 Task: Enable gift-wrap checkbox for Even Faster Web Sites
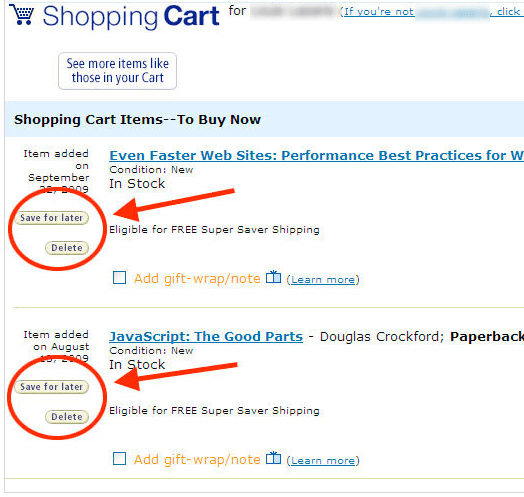[x=119, y=277]
